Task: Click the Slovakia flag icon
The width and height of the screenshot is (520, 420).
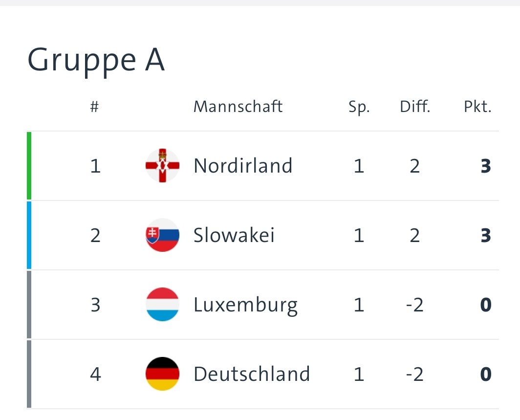Action: pos(163,235)
